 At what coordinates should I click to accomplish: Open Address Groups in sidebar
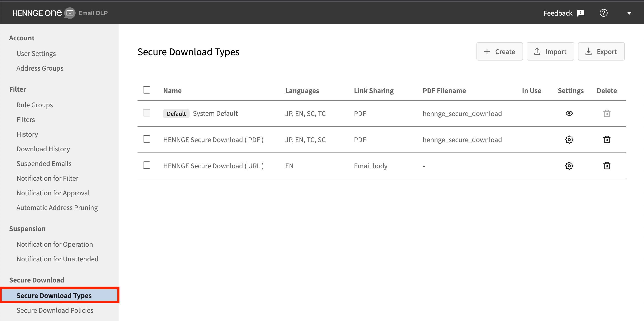pyautogui.click(x=40, y=68)
